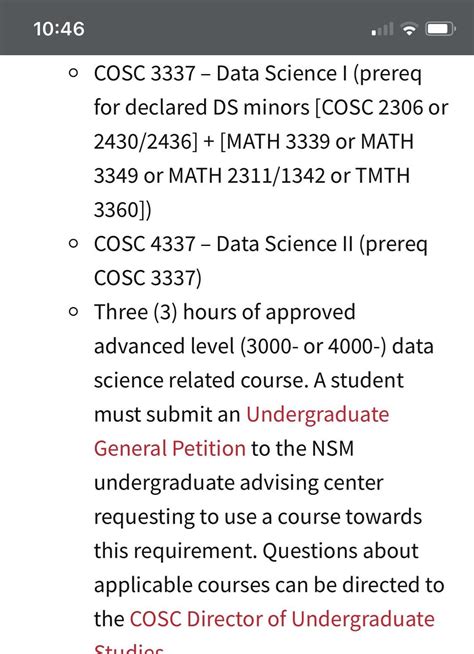Click the 'MATH 3339' course text
Image resolution: width=474 pixels, height=654 pixels.
pyautogui.click(x=278, y=141)
